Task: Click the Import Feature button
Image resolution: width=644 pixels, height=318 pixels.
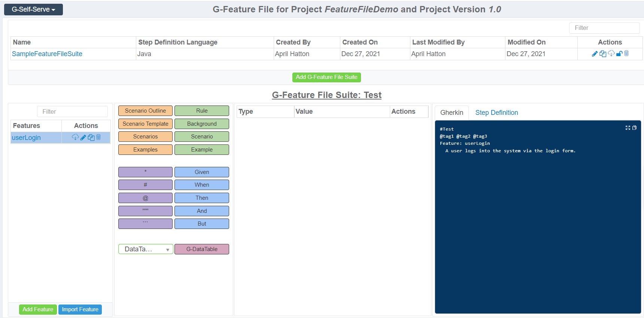Action: [80, 309]
